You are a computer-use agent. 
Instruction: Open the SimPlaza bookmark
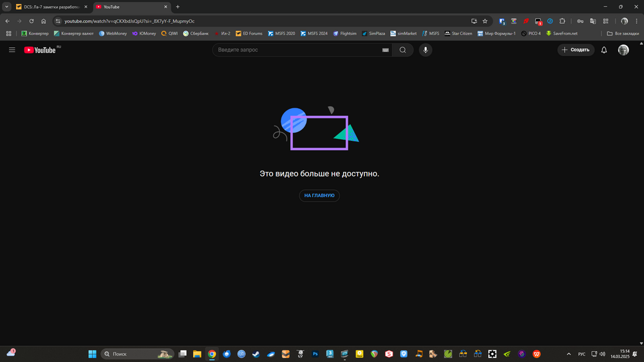374,33
